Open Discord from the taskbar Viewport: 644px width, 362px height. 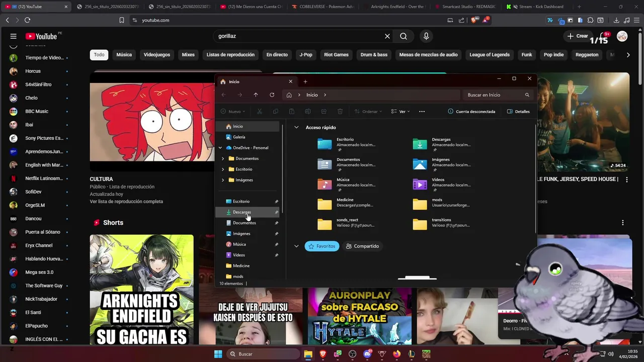367,354
